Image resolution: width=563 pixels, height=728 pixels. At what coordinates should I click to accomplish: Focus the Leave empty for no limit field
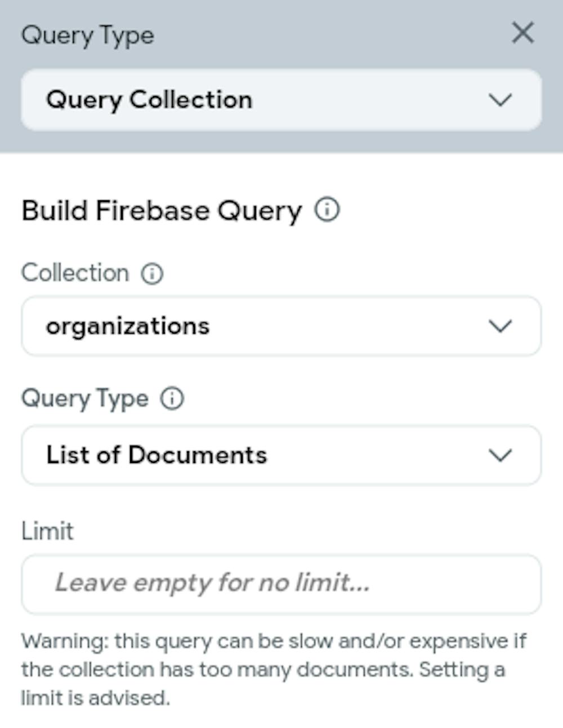tap(281, 583)
